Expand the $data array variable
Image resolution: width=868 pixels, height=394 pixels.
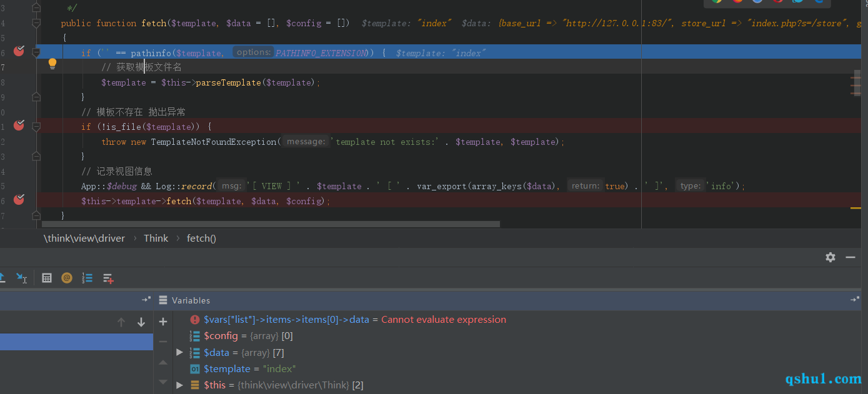tap(180, 352)
